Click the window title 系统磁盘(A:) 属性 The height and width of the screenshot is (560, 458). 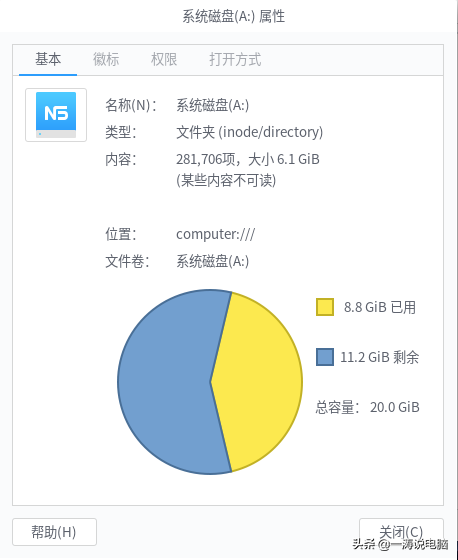[x=234, y=16]
